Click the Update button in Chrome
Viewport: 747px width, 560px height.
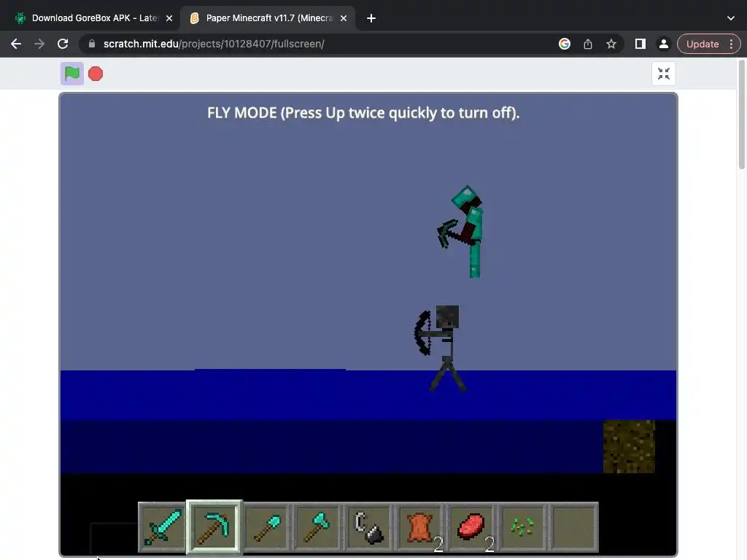(703, 44)
